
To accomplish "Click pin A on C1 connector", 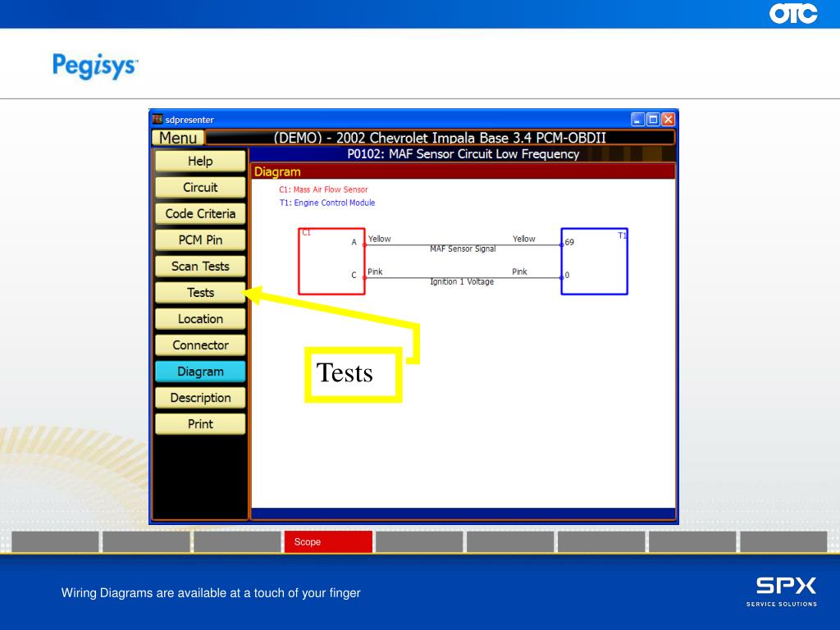I will click(x=354, y=242).
